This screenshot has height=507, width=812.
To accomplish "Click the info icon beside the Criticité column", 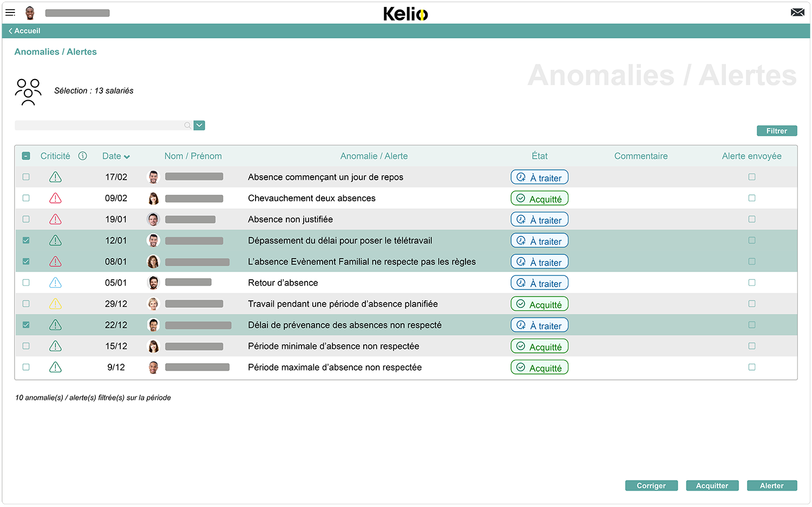I will tap(82, 156).
